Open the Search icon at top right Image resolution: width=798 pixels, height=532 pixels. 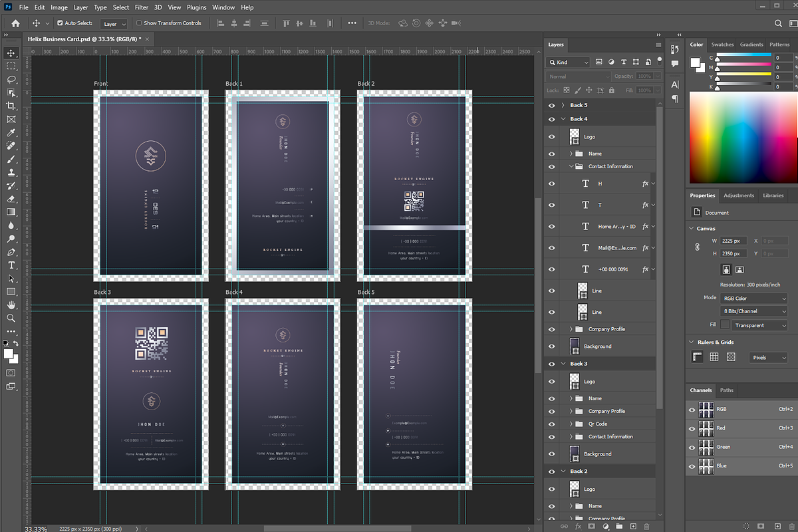pyautogui.click(x=779, y=23)
